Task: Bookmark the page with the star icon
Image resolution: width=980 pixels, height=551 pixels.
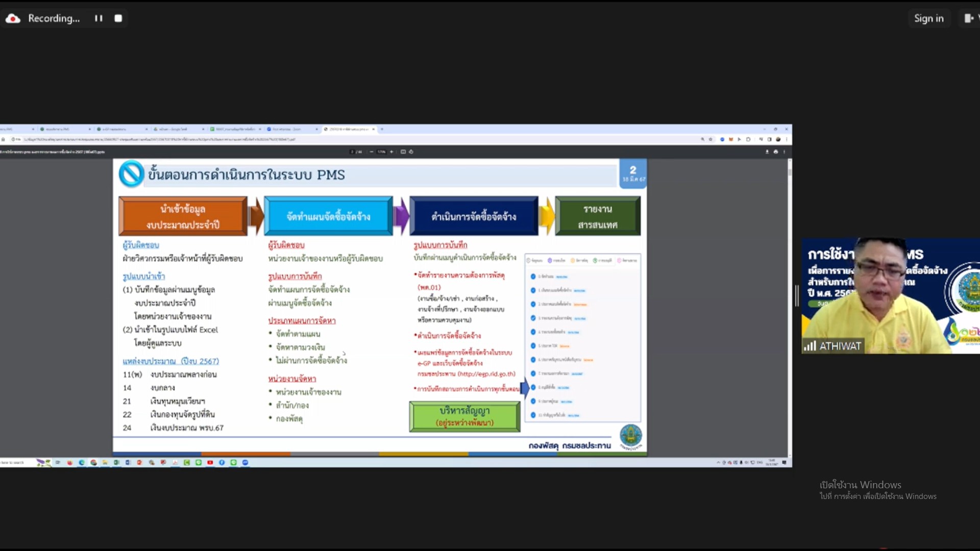Action: point(710,139)
